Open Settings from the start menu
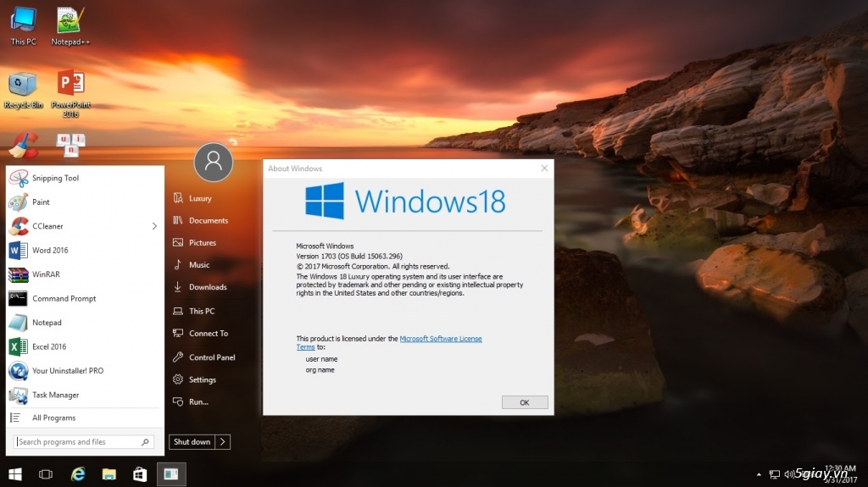 (203, 379)
